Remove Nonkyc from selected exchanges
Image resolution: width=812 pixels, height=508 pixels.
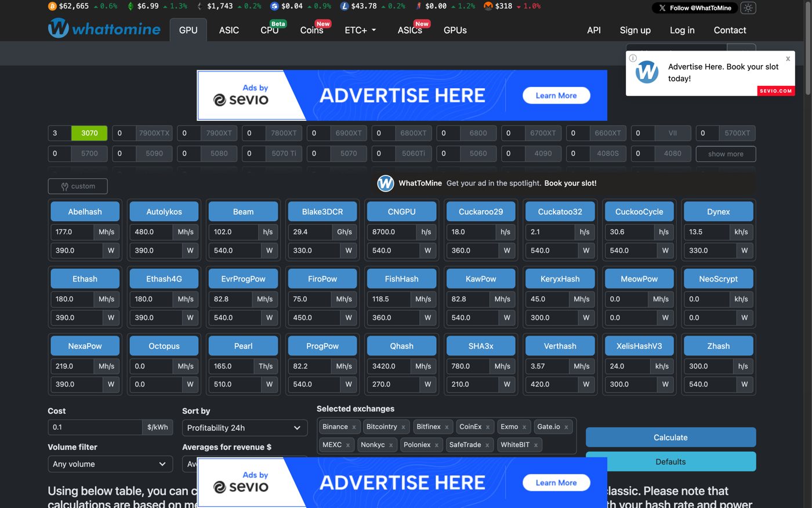[x=391, y=445]
